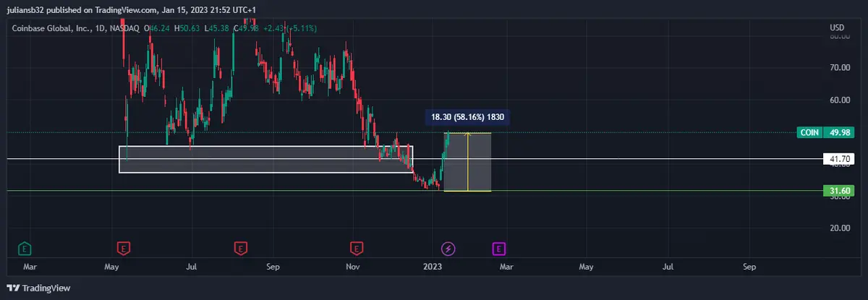Select the green 31.60 price label
Viewport: 868px width, 300px height.
[839, 191]
